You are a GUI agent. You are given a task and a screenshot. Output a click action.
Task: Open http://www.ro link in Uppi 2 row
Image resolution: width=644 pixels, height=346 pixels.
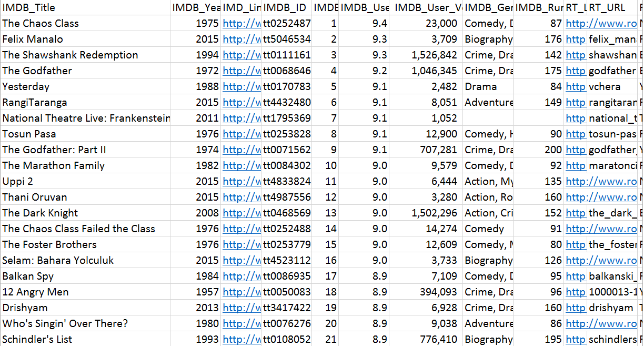coord(601,181)
